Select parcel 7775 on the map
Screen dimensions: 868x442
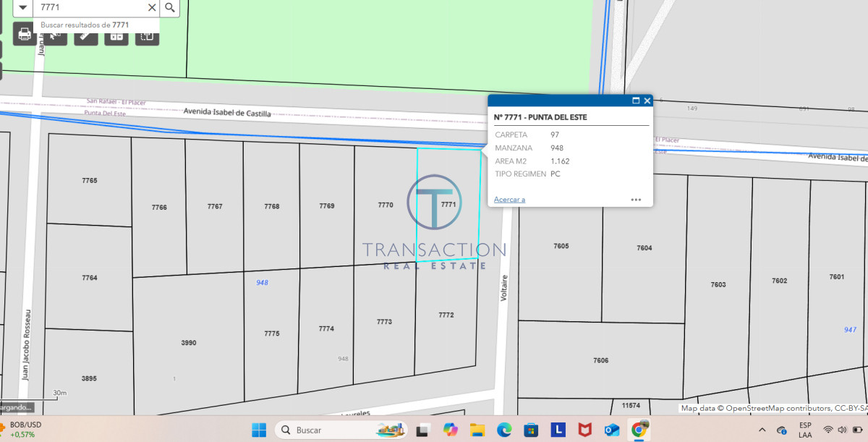pyautogui.click(x=272, y=333)
